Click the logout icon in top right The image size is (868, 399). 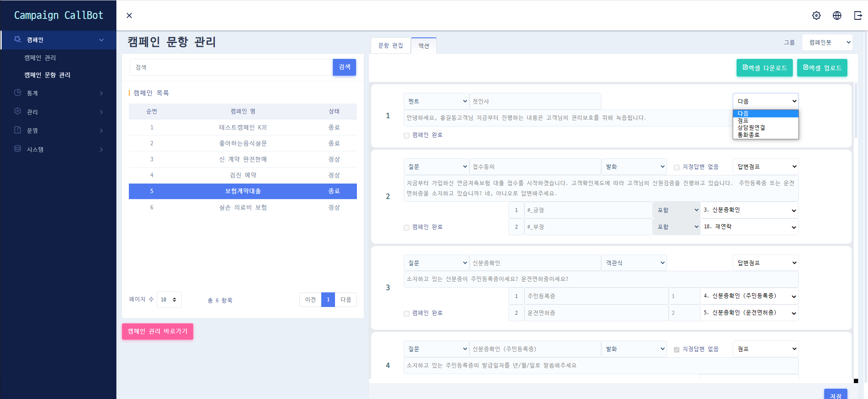point(858,15)
